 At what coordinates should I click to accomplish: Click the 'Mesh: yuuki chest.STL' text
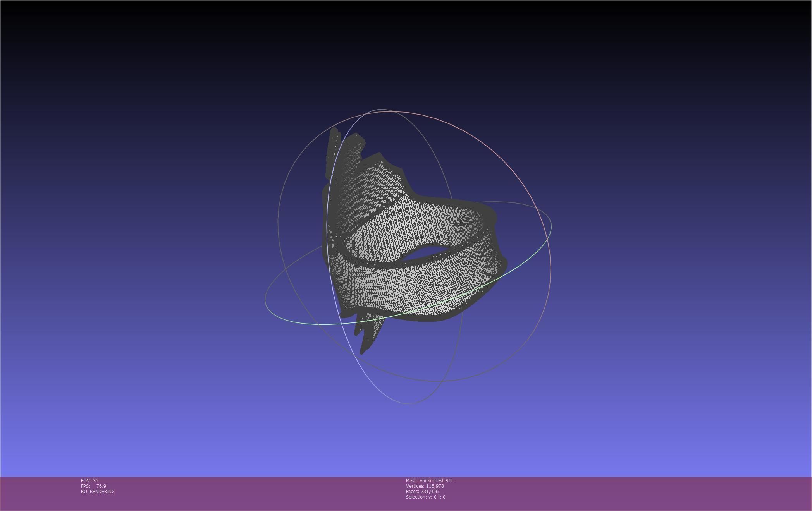430,480
